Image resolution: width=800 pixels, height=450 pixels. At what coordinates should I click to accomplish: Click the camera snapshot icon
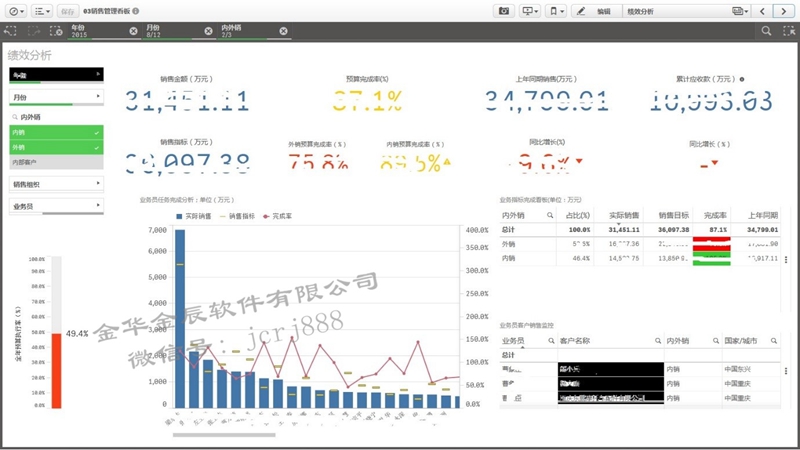504,10
